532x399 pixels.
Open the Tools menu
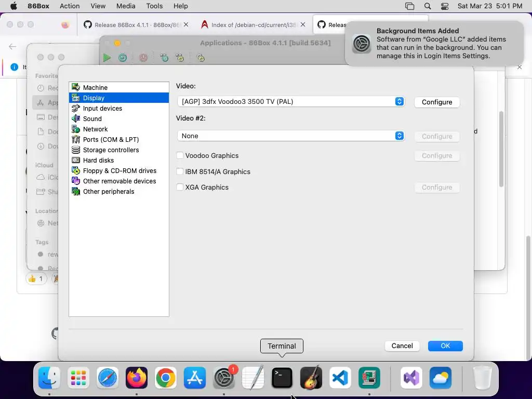(154, 6)
